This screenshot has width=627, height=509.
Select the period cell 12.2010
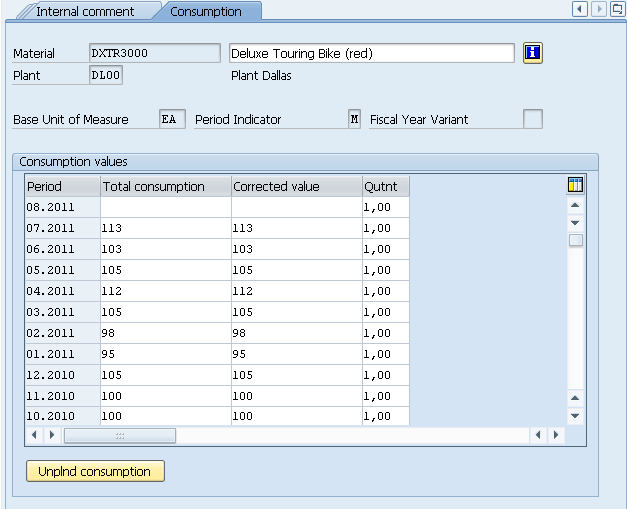62,375
